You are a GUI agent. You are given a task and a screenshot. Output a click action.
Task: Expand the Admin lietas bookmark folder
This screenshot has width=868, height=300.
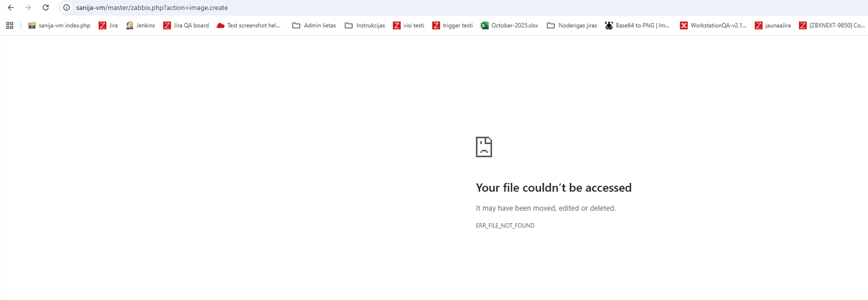(x=314, y=26)
